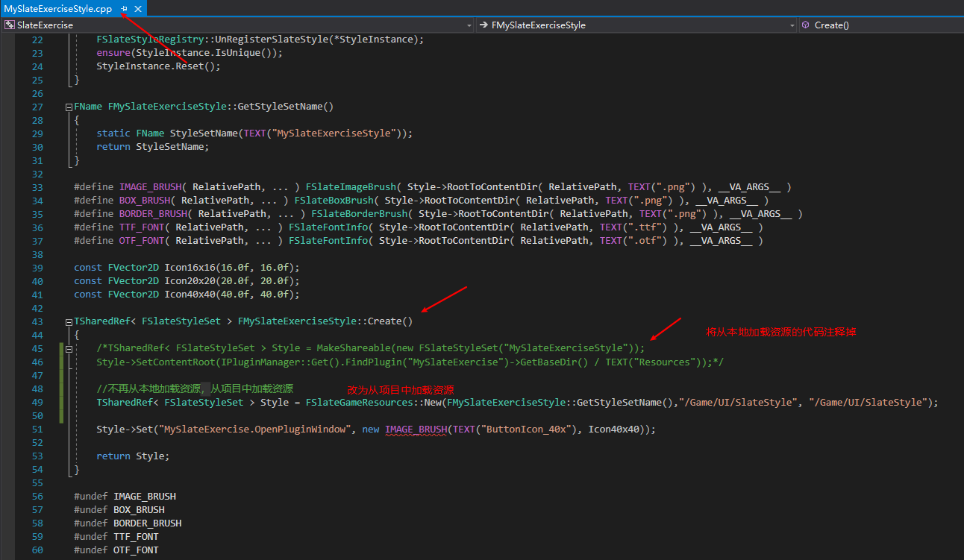Click BOX_BRUSH in the line 34 #define

[145, 201]
